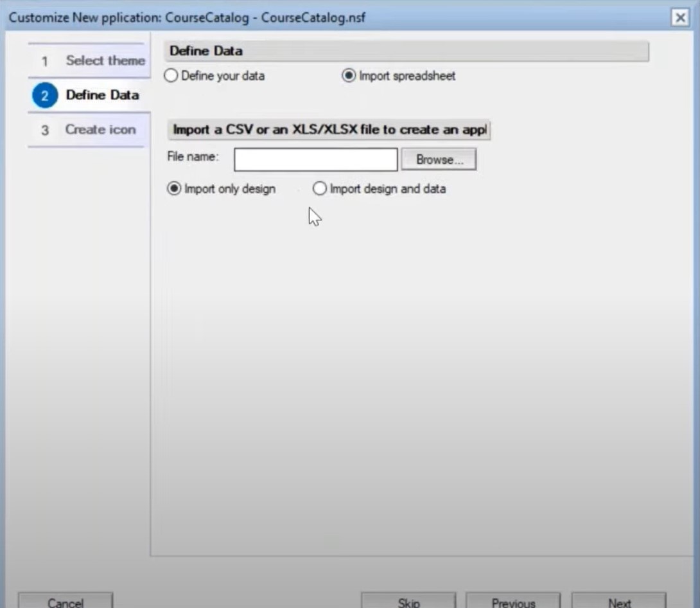
Task: Skip this step using Skip button
Action: (x=408, y=602)
